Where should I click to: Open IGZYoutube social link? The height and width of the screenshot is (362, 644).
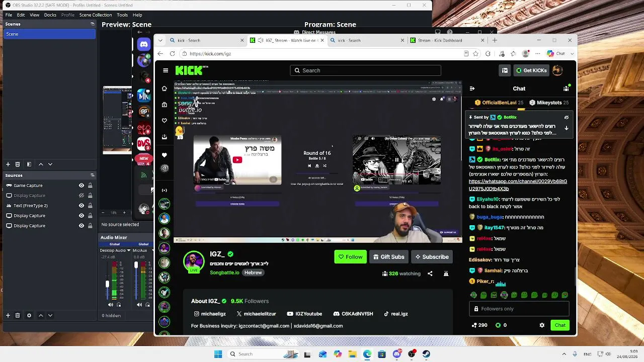coord(304,314)
